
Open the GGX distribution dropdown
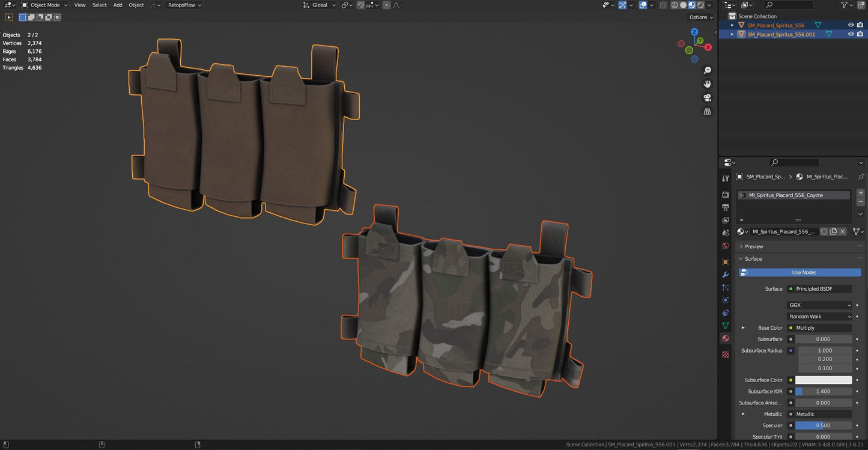pyautogui.click(x=819, y=305)
